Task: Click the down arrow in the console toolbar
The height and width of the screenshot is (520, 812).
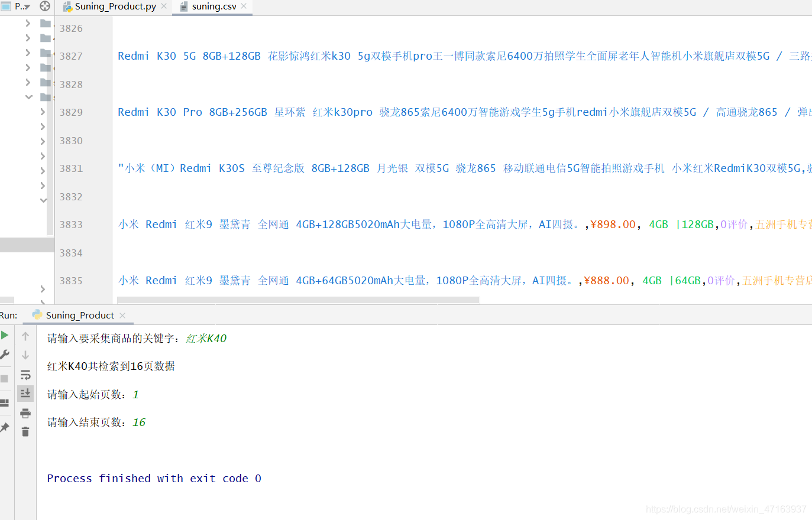Action: point(25,355)
